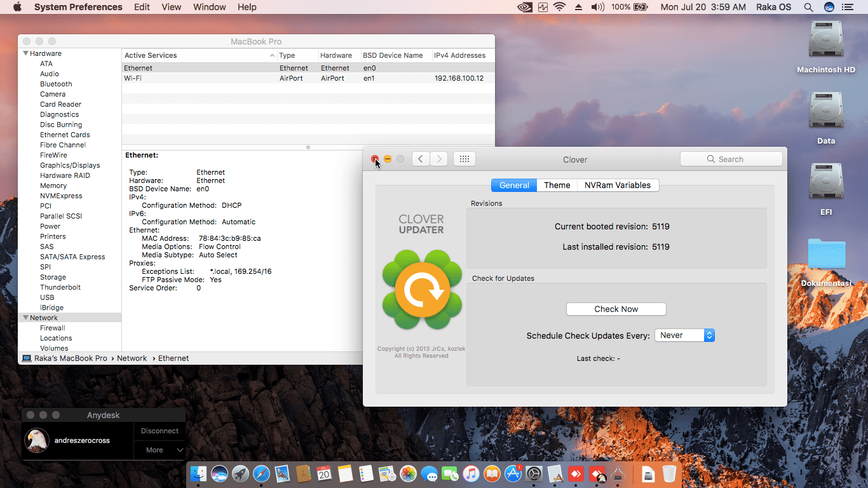Screen dimensions: 868x488
Task: Open the Wi-Fi status menu
Action: (x=559, y=7)
